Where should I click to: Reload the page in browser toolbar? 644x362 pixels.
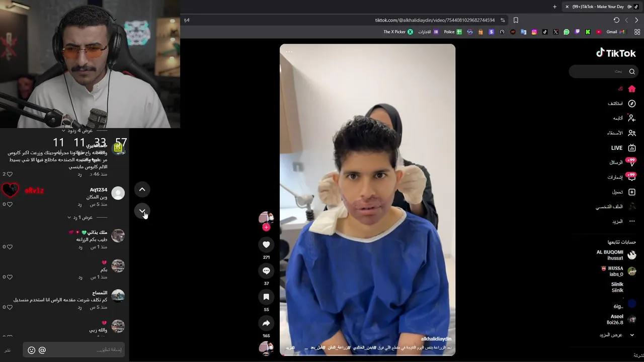click(616, 20)
